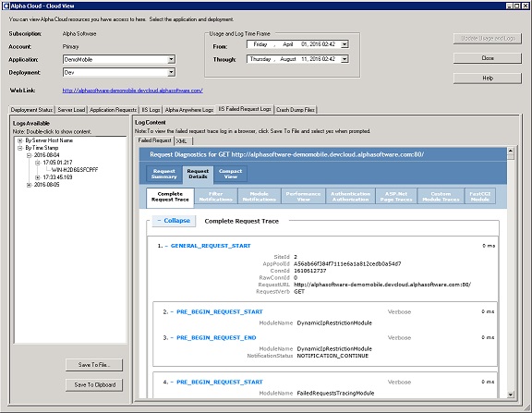532x413 pixels.
Task: Click the Save To Clipboard button
Action: pyautogui.click(x=94, y=385)
